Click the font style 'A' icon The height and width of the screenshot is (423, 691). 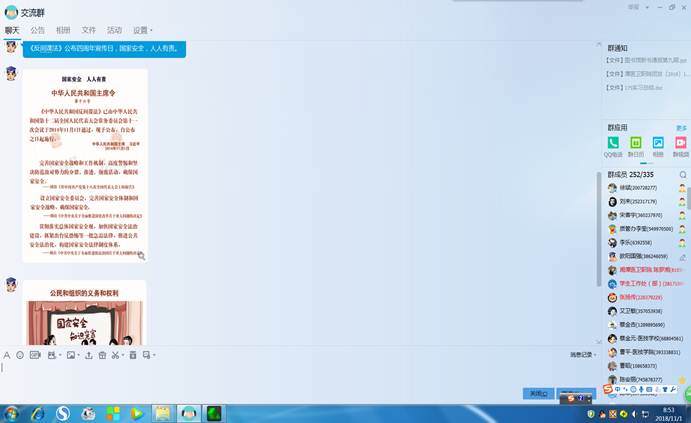[x=6, y=355]
